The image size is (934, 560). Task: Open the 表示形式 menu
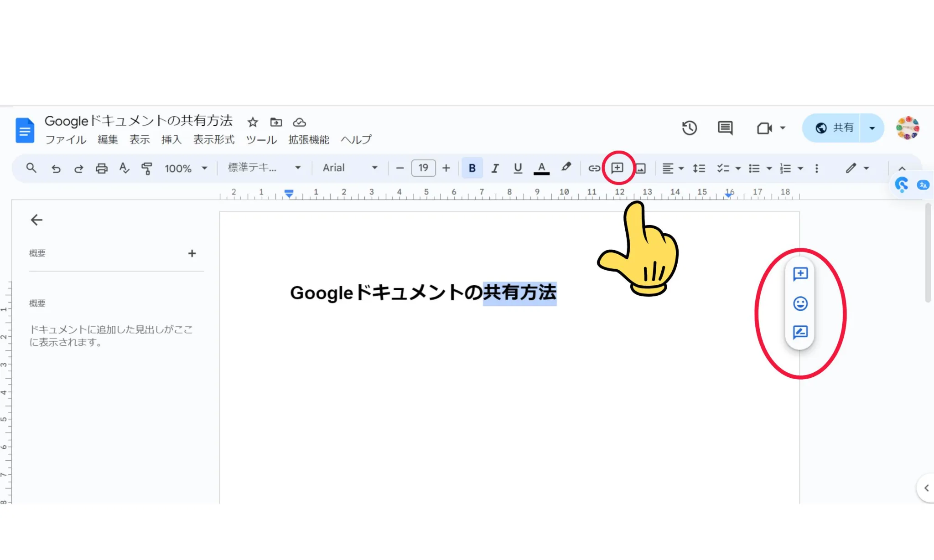pyautogui.click(x=214, y=139)
